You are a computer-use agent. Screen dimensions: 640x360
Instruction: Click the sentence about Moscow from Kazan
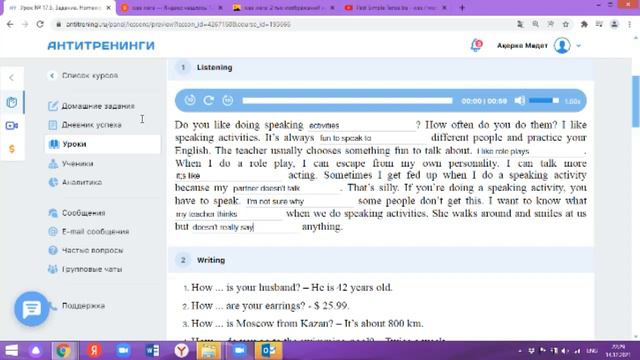[x=307, y=324]
